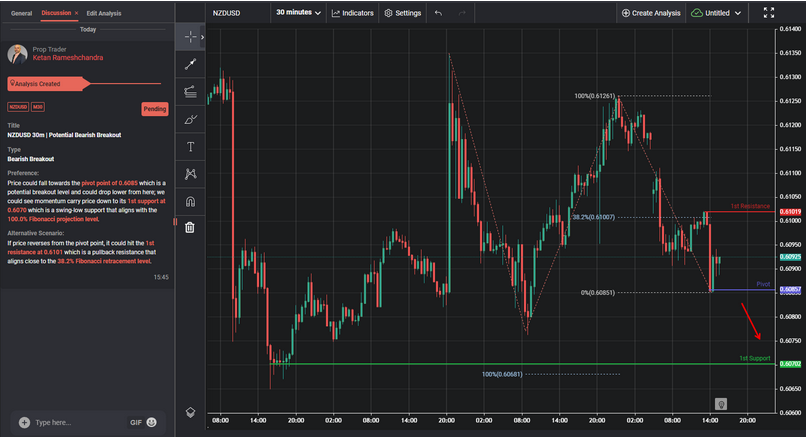806x437 pixels.
Task: Click the idea lightbulb icon on chart
Action: (x=721, y=404)
